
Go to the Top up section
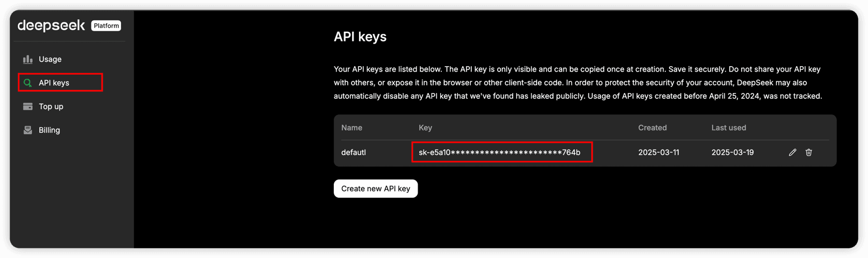(x=51, y=106)
